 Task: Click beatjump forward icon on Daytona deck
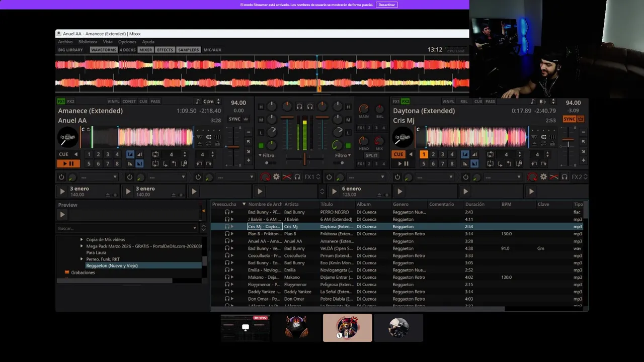click(x=544, y=163)
